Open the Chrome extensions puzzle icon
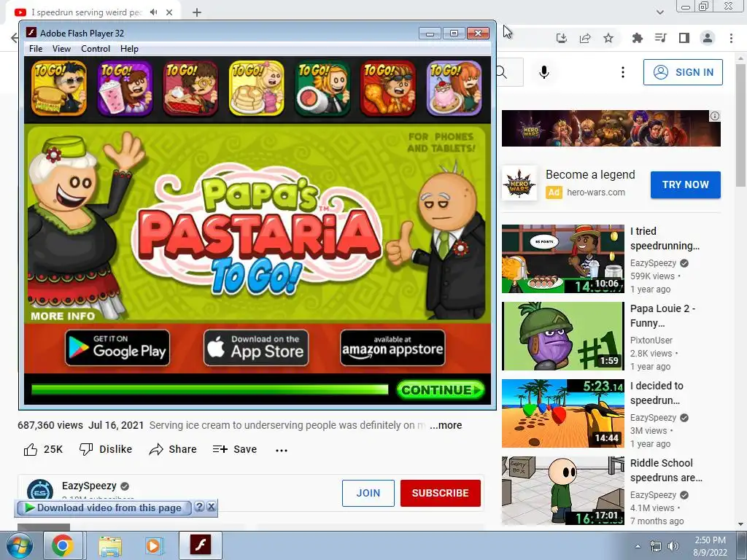 [x=637, y=38]
